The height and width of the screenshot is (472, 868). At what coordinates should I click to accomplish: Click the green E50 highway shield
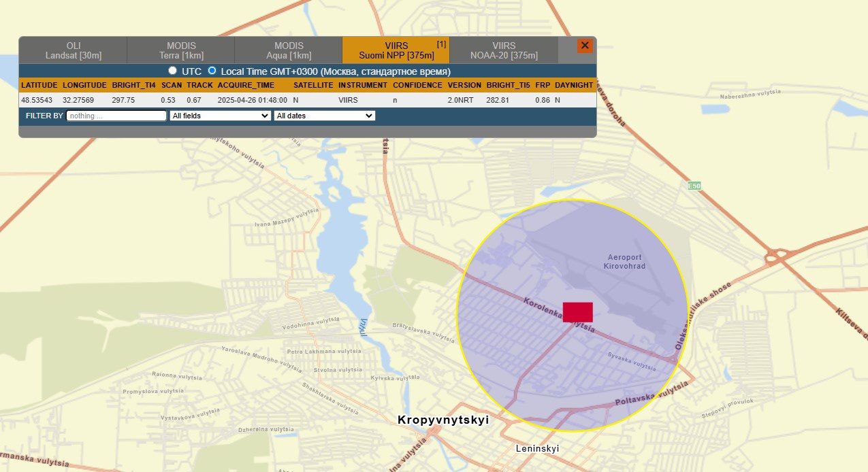(694, 186)
